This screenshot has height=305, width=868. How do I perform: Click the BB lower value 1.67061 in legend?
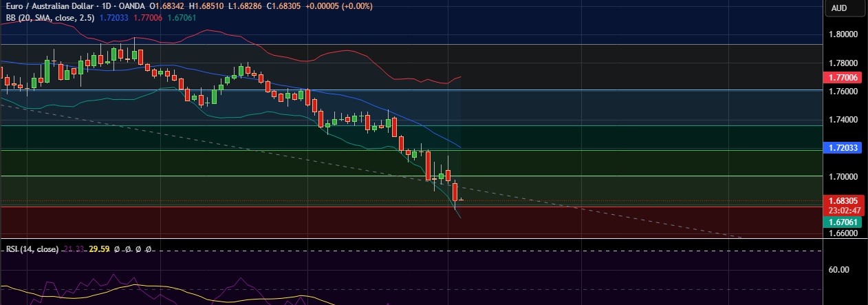(x=180, y=17)
